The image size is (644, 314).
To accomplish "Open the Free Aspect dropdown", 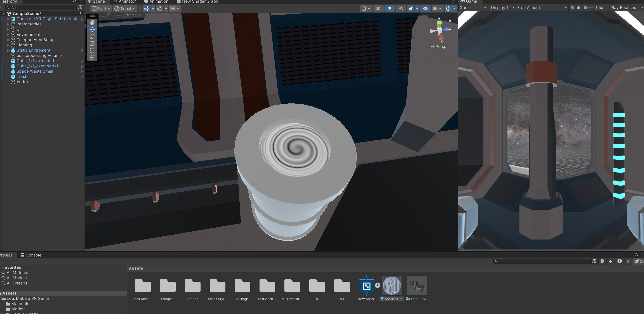I will click(542, 7).
